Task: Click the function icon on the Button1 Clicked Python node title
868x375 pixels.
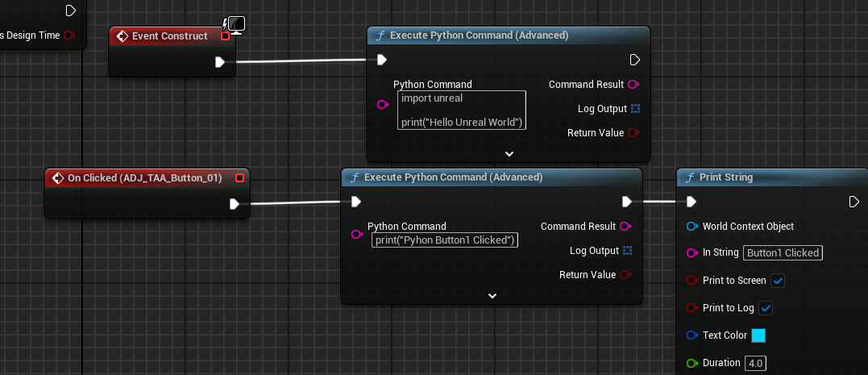Action: (x=355, y=177)
